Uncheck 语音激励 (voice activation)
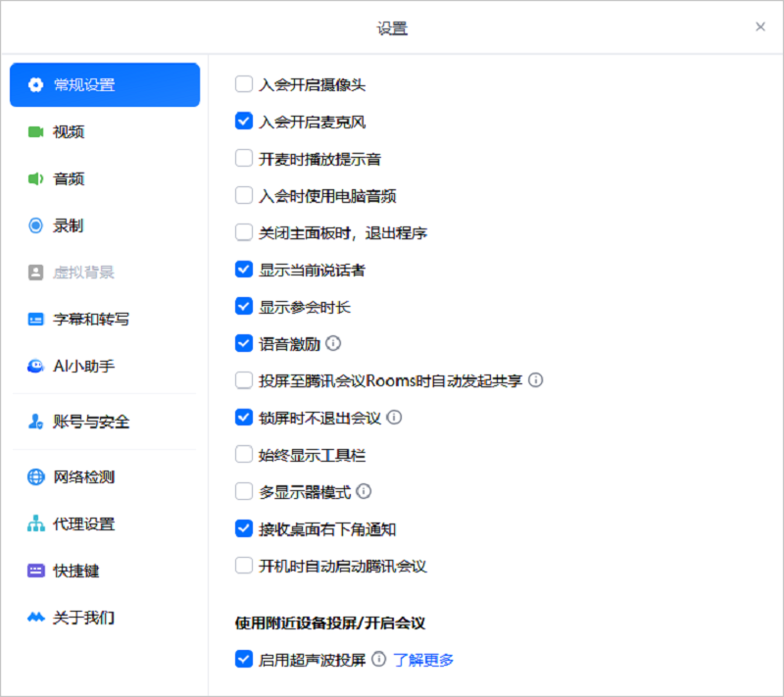 pos(243,343)
